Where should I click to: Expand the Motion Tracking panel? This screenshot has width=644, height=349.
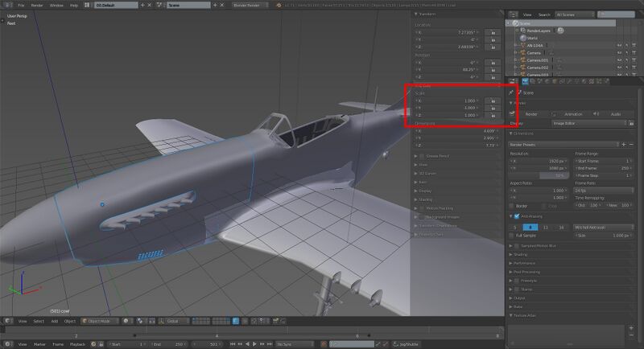pos(440,208)
